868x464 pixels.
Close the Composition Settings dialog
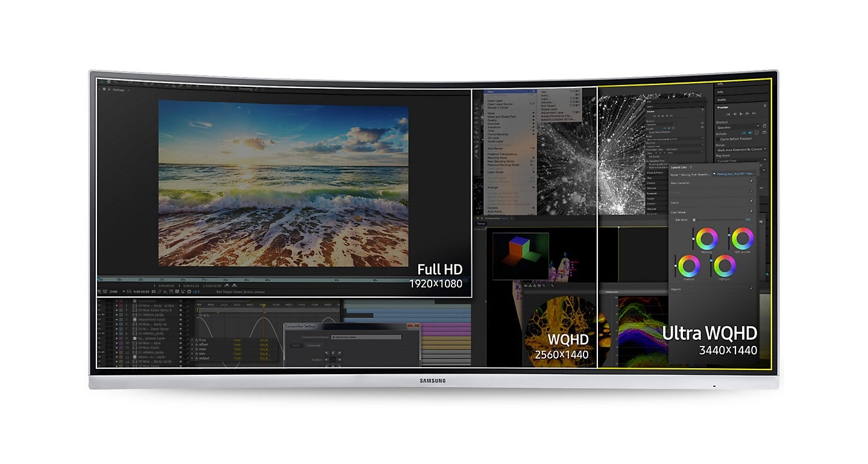(x=414, y=327)
